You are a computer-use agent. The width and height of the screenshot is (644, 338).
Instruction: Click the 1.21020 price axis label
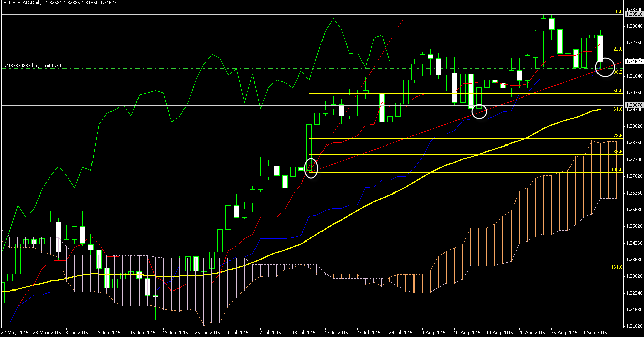(634, 326)
